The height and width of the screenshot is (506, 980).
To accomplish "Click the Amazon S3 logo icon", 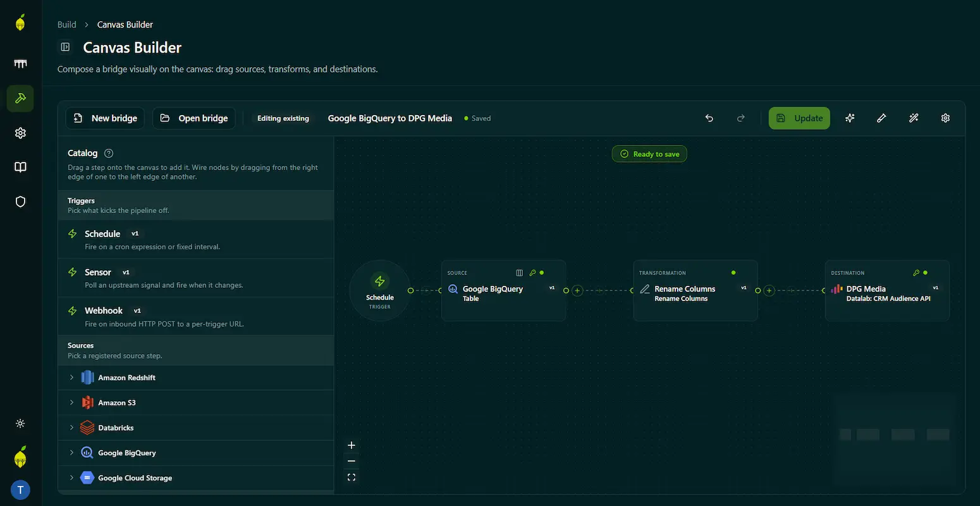I will click(x=87, y=403).
